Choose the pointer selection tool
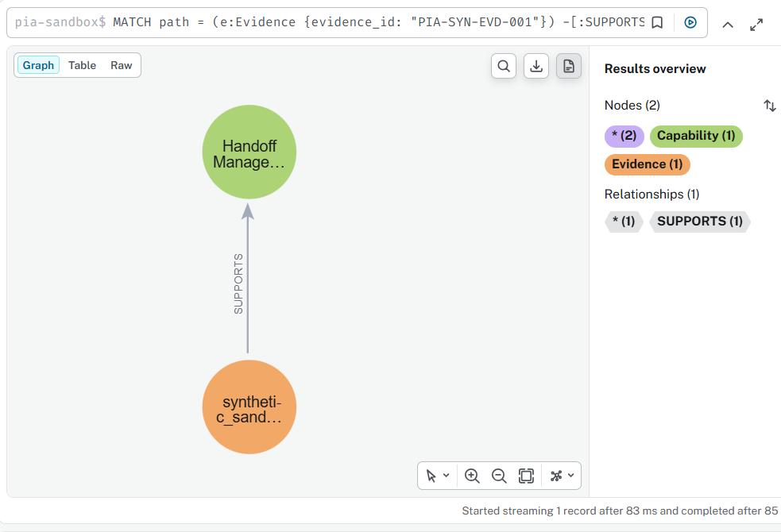 click(431, 476)
